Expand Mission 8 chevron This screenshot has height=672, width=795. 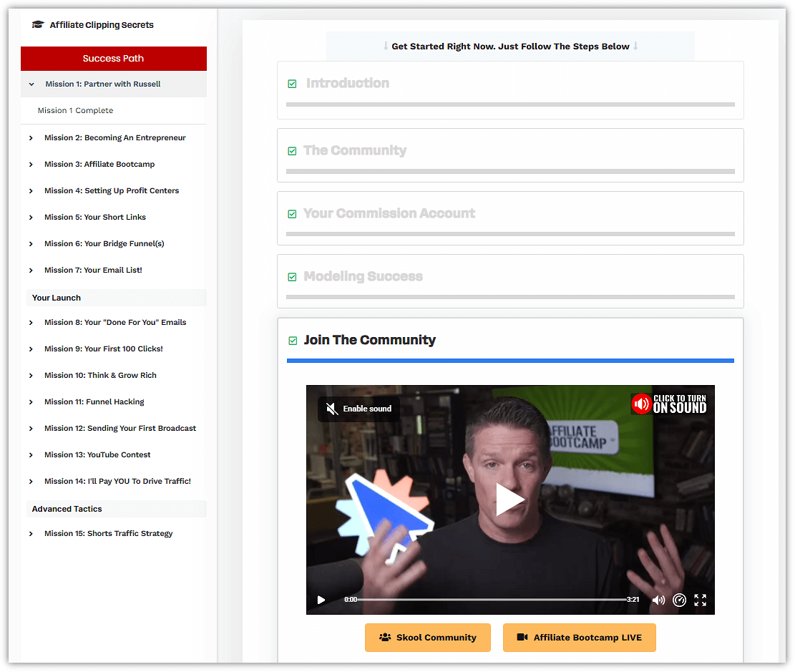coord(31,323)
